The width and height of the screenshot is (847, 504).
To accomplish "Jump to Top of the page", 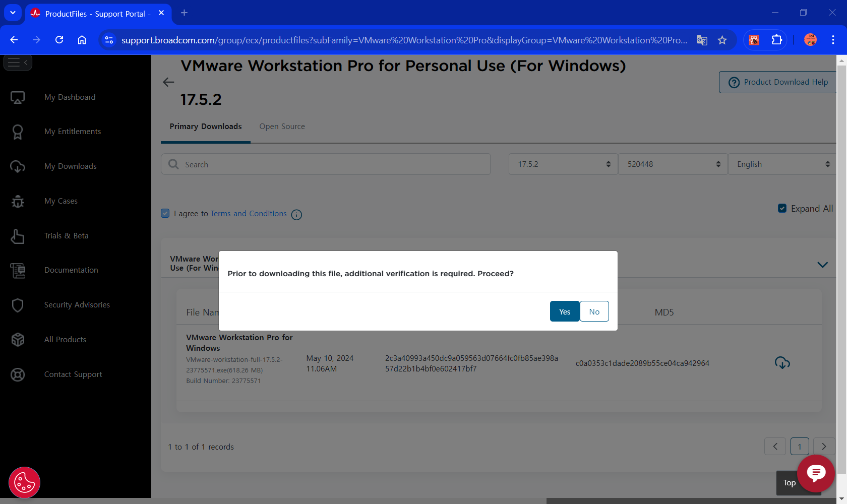I will [x=789, y=483].
